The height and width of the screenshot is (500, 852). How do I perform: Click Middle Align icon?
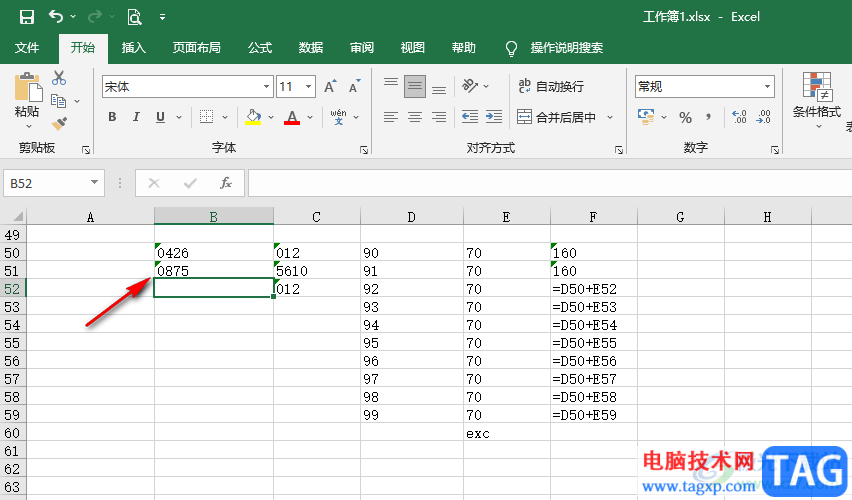[x=415, y=86]
